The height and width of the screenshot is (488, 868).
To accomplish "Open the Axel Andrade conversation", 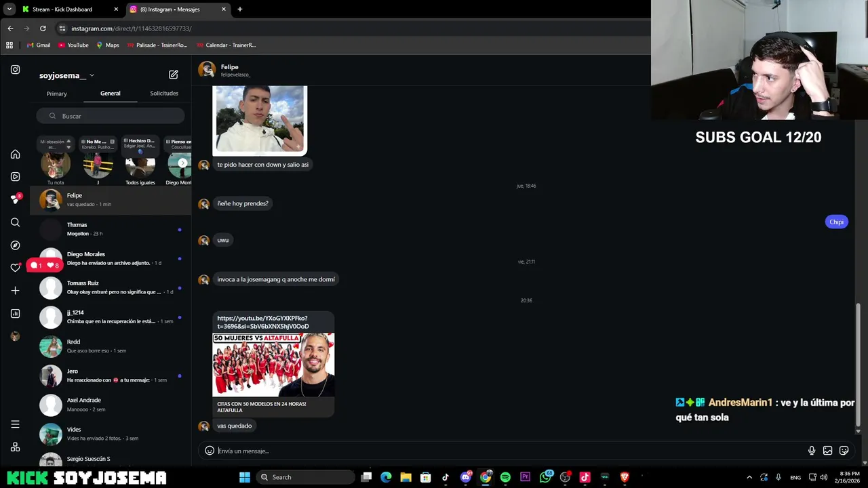I will click(x=111, y=405).
